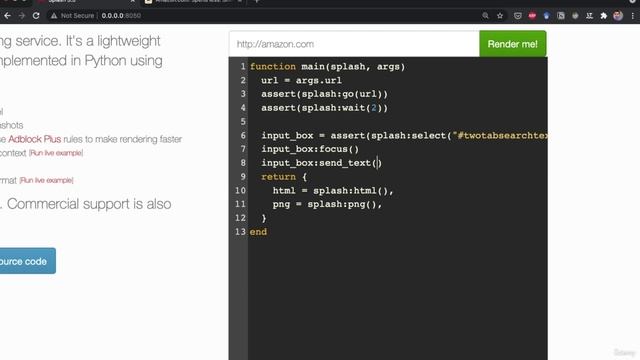The width and height of the screenshot is (640, 360).
Task: Open the Pocket extension icon
Action: 518,16
